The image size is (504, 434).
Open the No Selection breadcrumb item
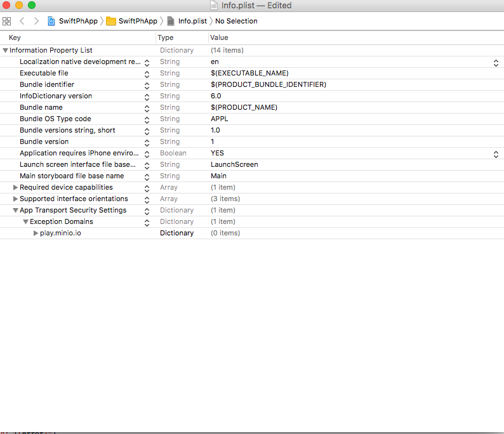pos(236,21)
